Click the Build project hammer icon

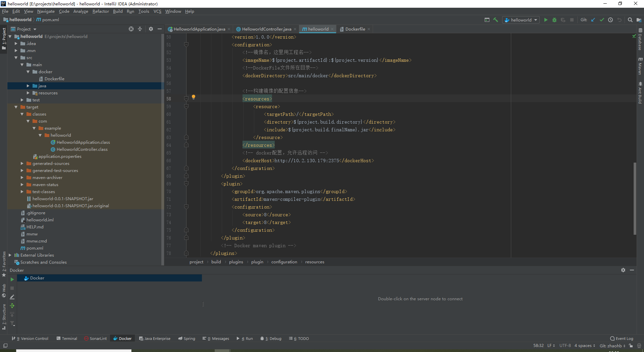click(x=496, y=20)
